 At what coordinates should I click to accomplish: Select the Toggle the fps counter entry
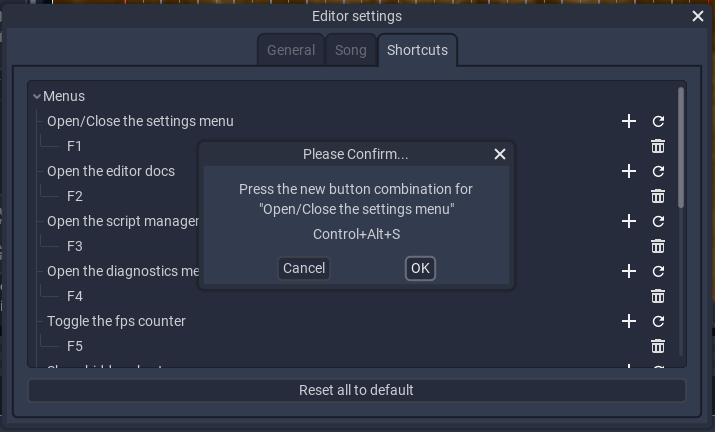click(x=116, y=321)
